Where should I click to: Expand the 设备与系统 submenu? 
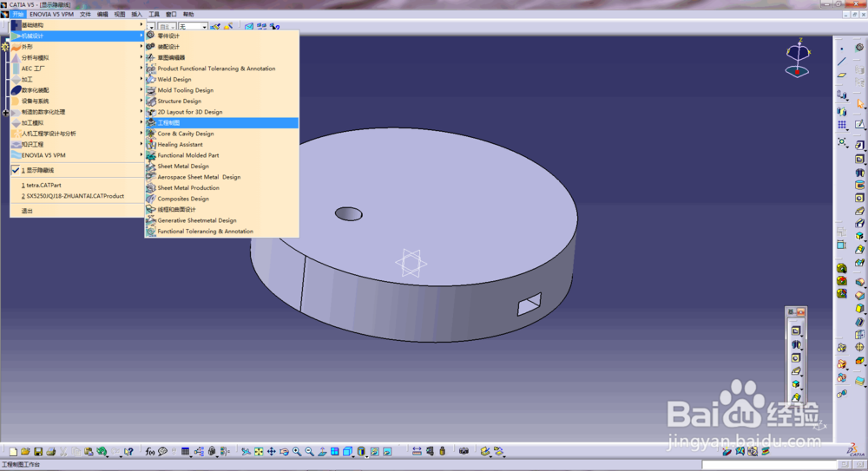77,101
